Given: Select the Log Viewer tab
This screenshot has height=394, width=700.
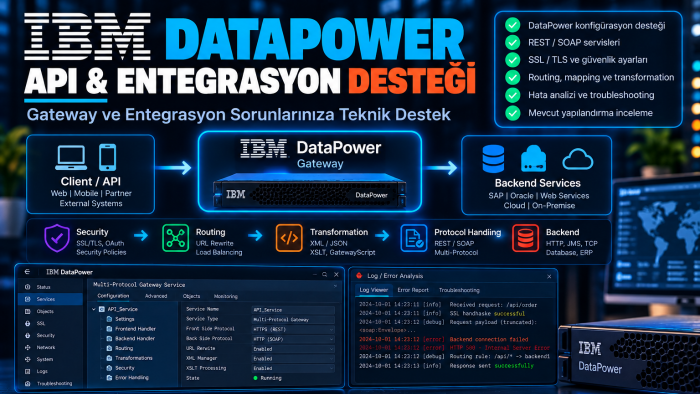Looking at the screenshot, I should 374,290.
